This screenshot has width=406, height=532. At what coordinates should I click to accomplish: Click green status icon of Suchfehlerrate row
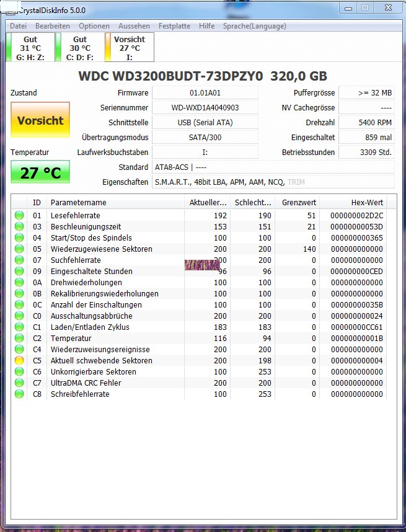pos(19,260)
